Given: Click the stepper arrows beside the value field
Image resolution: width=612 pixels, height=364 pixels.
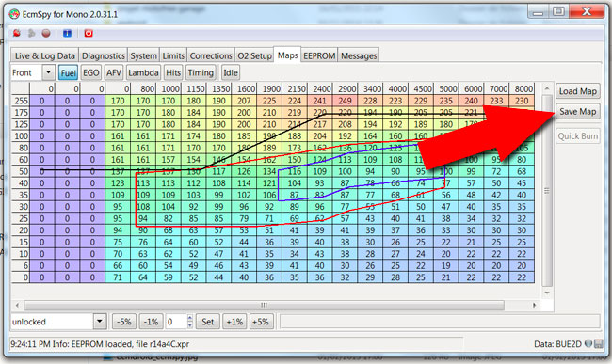Looking at the screenshot, I should (x=190, y=322).
